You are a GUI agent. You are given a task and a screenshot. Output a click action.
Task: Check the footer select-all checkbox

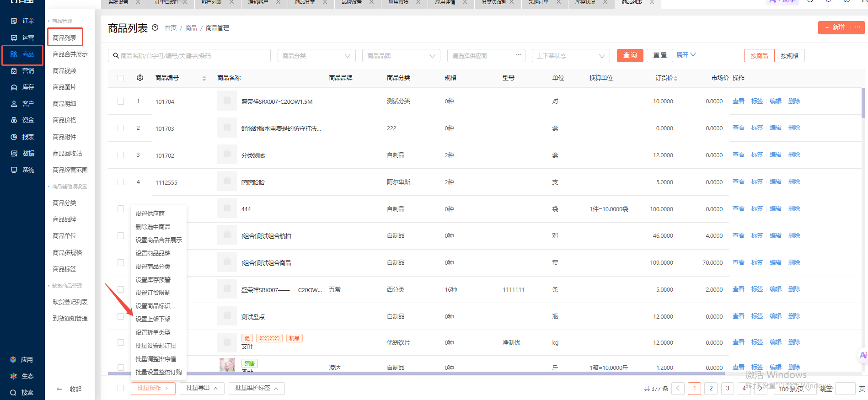[121, 388]
